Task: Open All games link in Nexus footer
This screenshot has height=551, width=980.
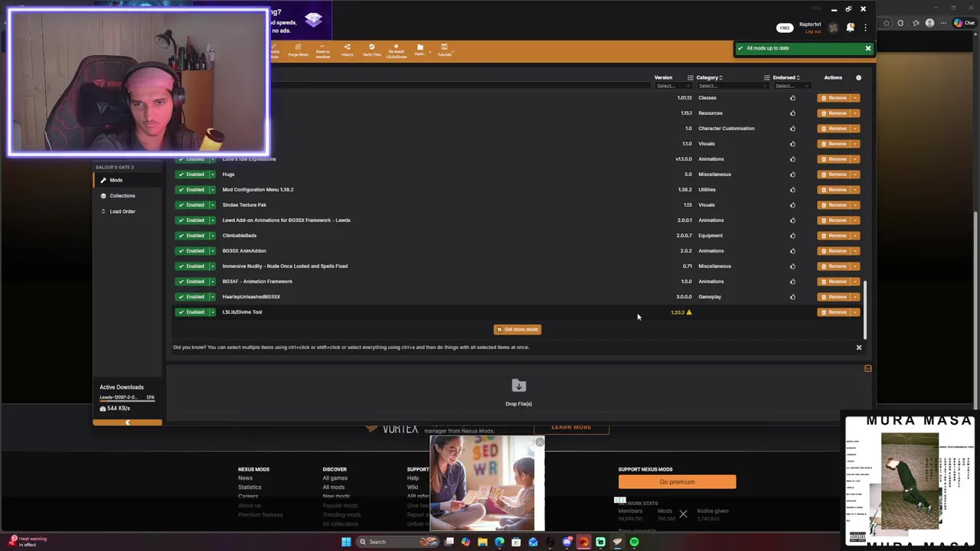Action: 335,478
